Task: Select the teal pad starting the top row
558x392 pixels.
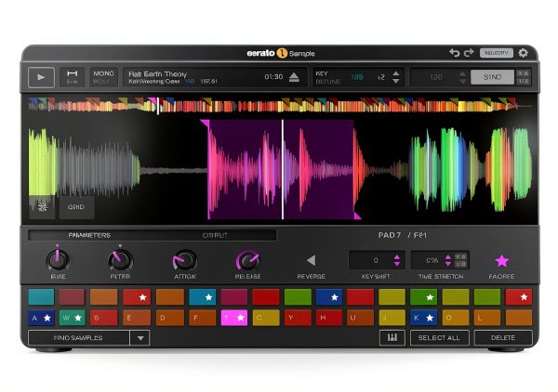Action: point(41,297)
